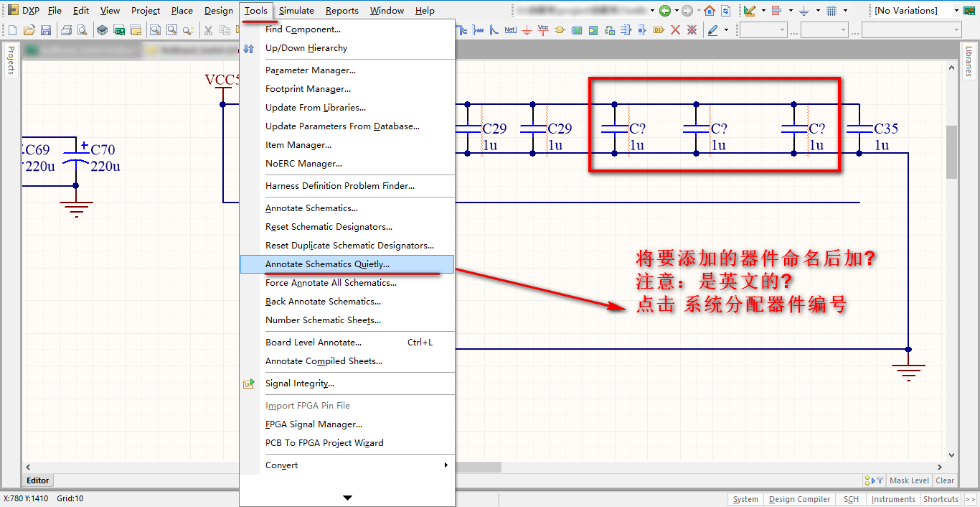The height and width of the screenshot is (507, 980).
Task: Click the Save document icon
Action: click(46, 30)
